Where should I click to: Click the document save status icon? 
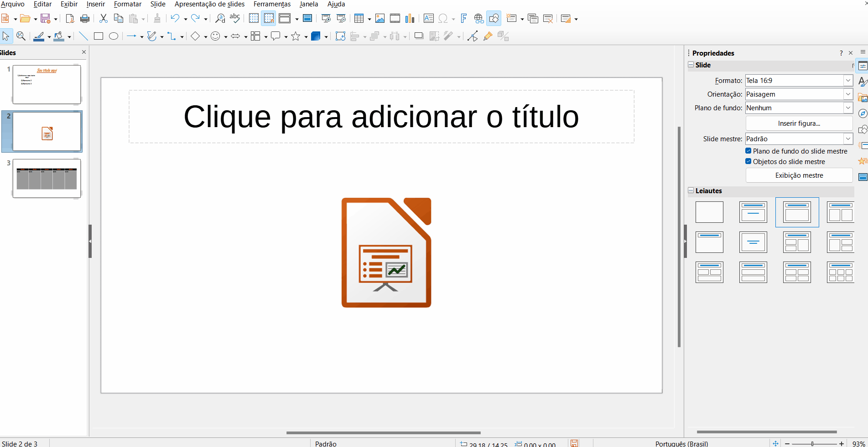point(575,443)
